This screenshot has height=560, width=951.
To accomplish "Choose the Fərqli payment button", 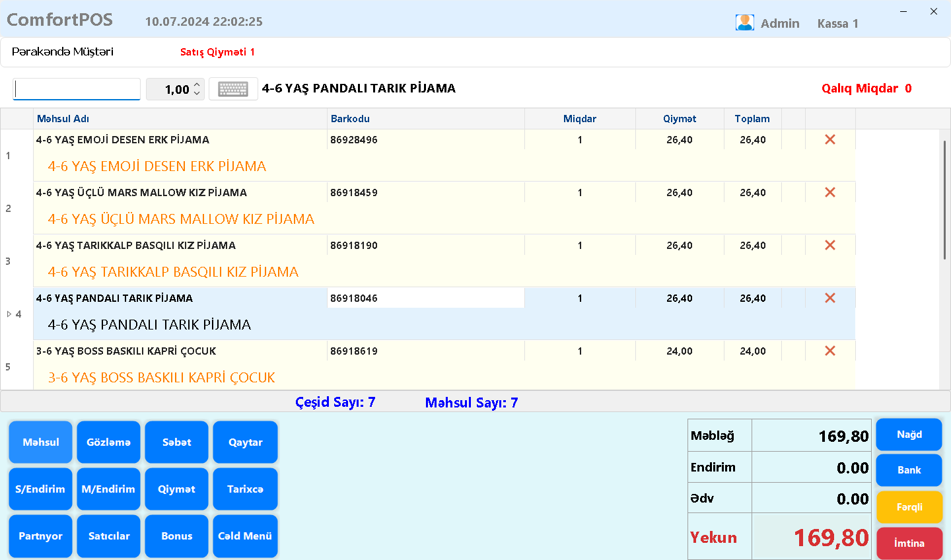I will 909,507.
